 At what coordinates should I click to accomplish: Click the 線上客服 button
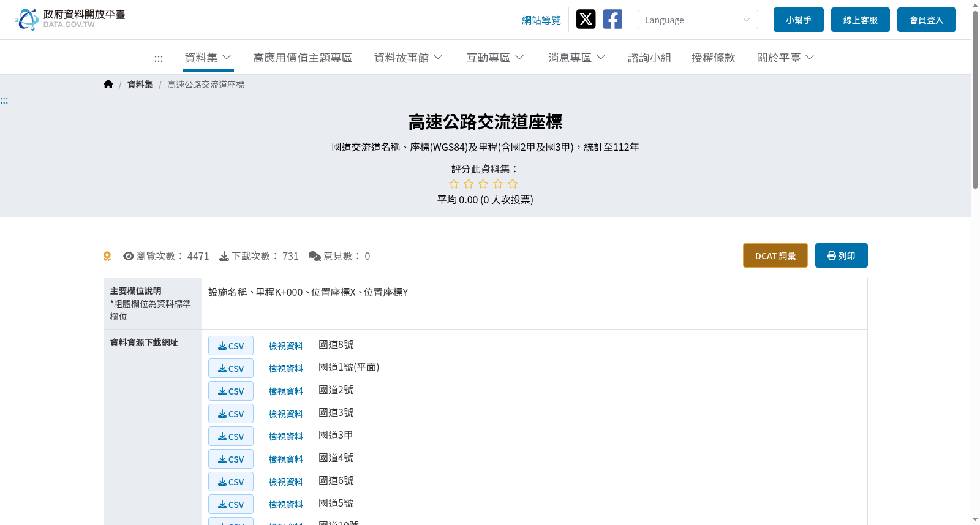coord(861,20)
